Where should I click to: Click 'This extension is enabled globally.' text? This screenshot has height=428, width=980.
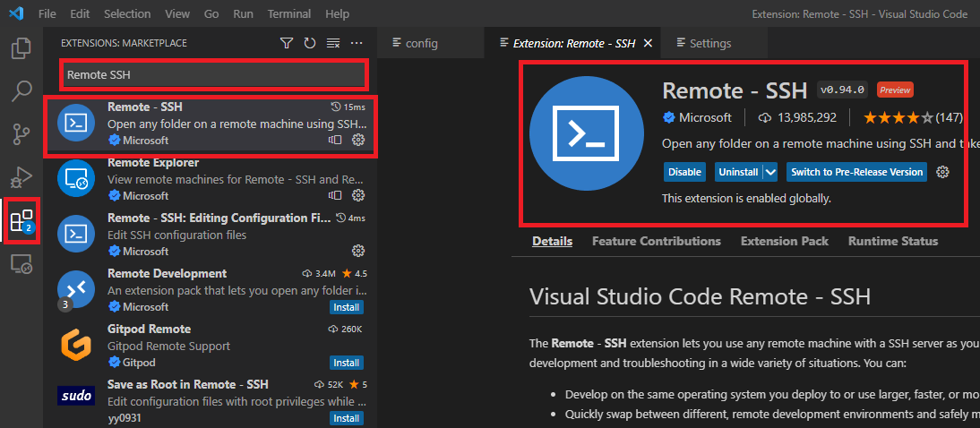(x=746, y=199)
